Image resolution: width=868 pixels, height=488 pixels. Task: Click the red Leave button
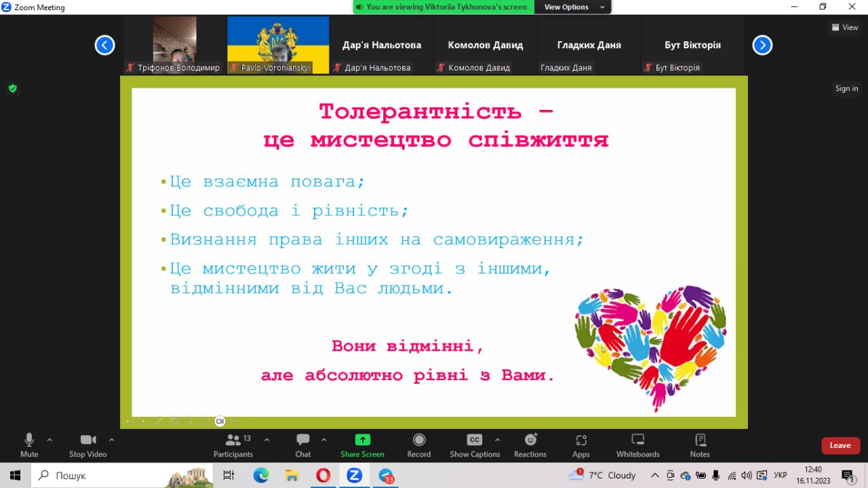point(840,445)
